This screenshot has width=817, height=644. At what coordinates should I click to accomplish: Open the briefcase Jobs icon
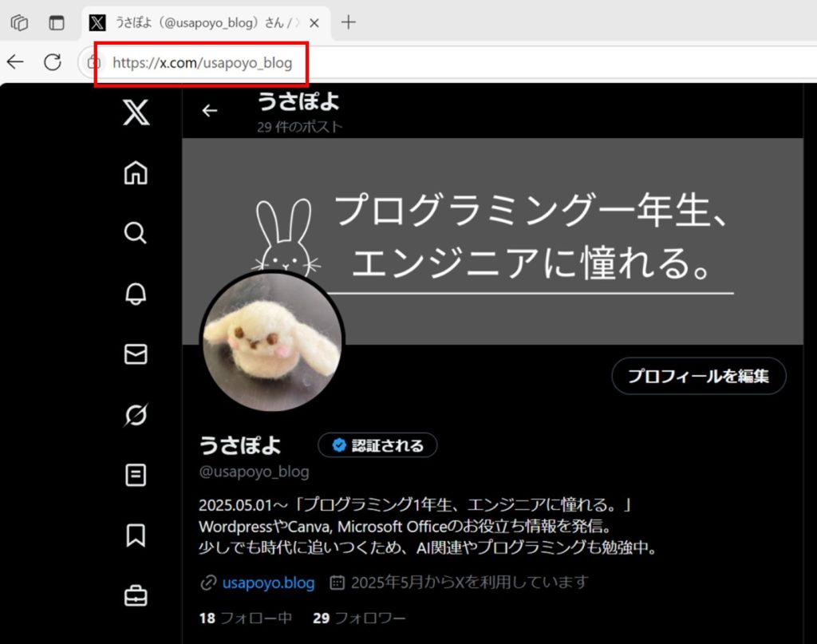[136, 595]
